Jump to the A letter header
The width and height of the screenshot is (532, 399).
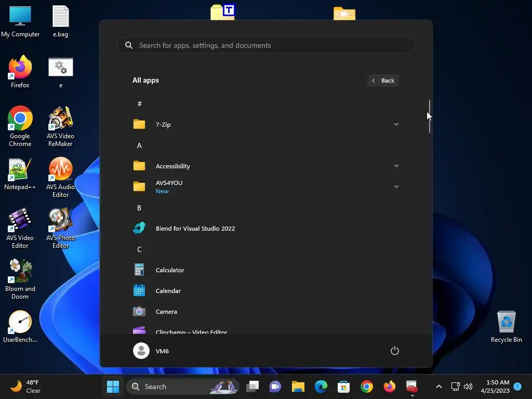(139, 145)
